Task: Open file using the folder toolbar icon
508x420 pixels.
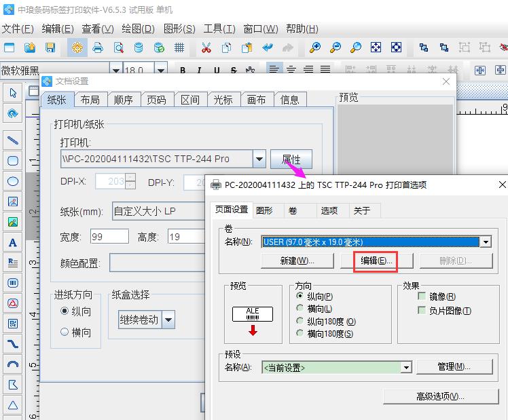Action: click(x=30, y=47)
